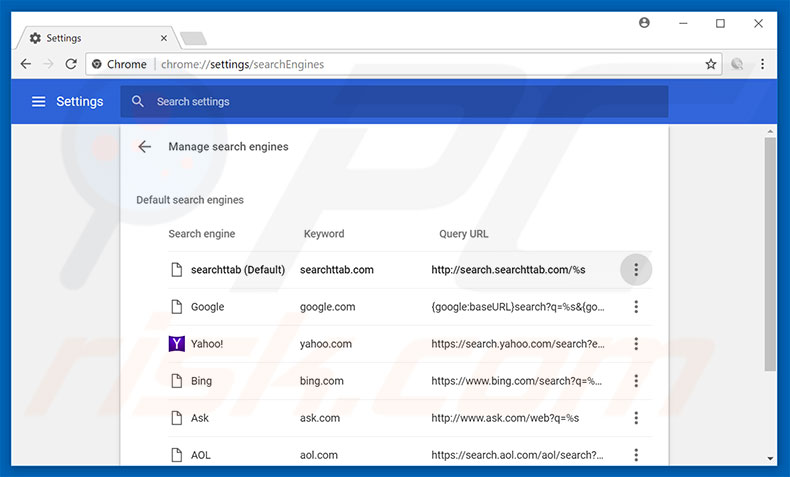Click the Google query URL text
790x477 pixels.
[x=517, y=306]
